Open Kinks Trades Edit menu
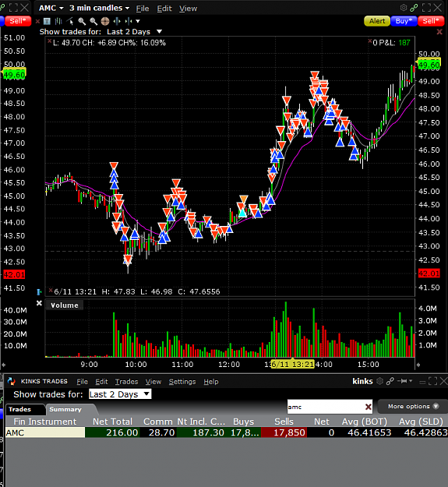The height and width of the screenshot is (487, 448). 101,382
